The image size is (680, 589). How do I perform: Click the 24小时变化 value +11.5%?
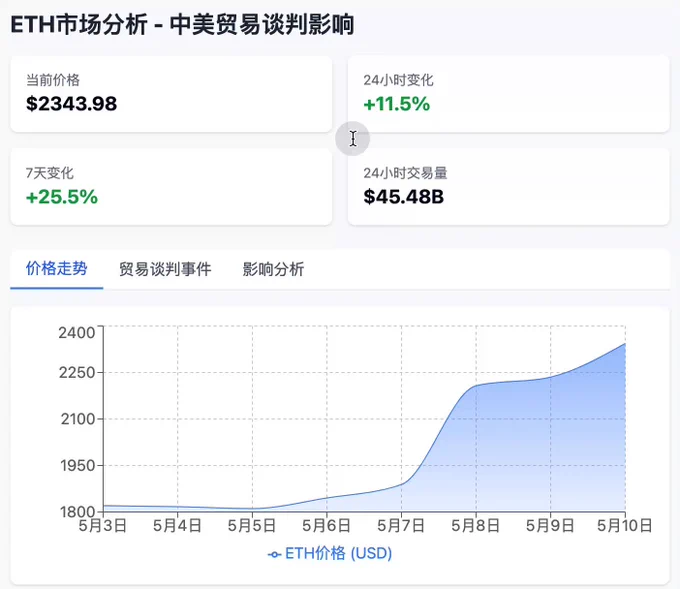[397, 104]
